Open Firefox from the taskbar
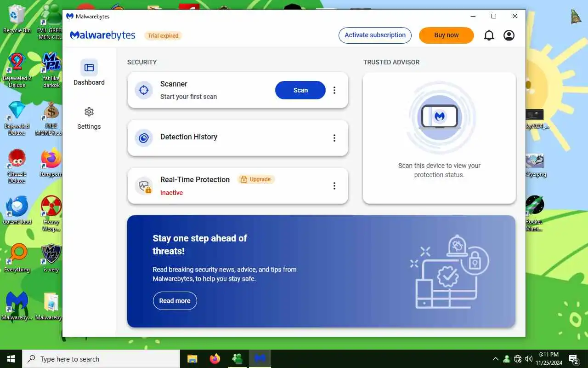 (215, 359)
